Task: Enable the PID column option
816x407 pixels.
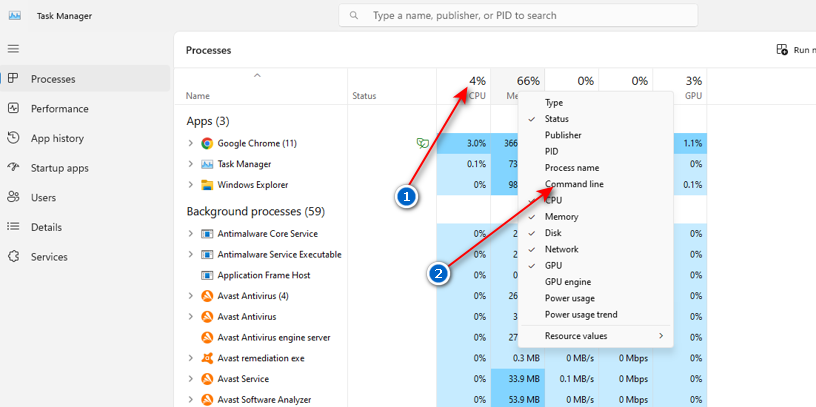Action: tap(595, 151)
